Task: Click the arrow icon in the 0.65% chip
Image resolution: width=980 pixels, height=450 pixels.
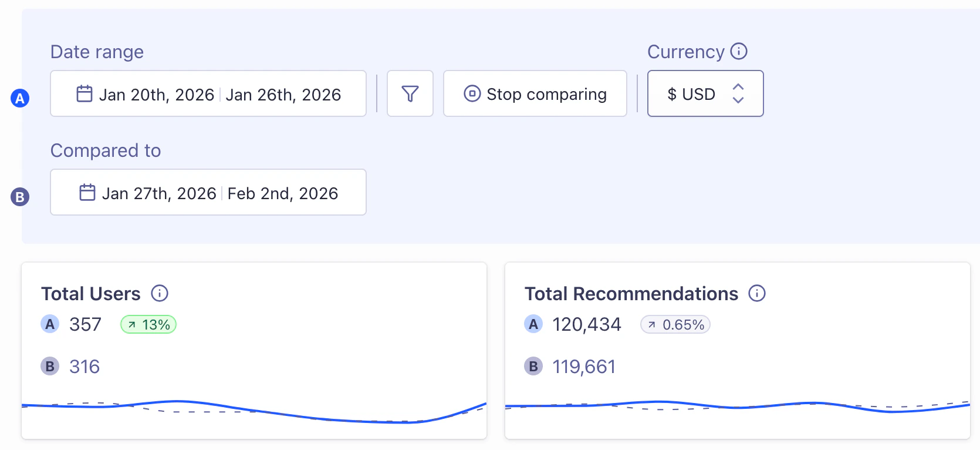Action: tap(653, 324)
